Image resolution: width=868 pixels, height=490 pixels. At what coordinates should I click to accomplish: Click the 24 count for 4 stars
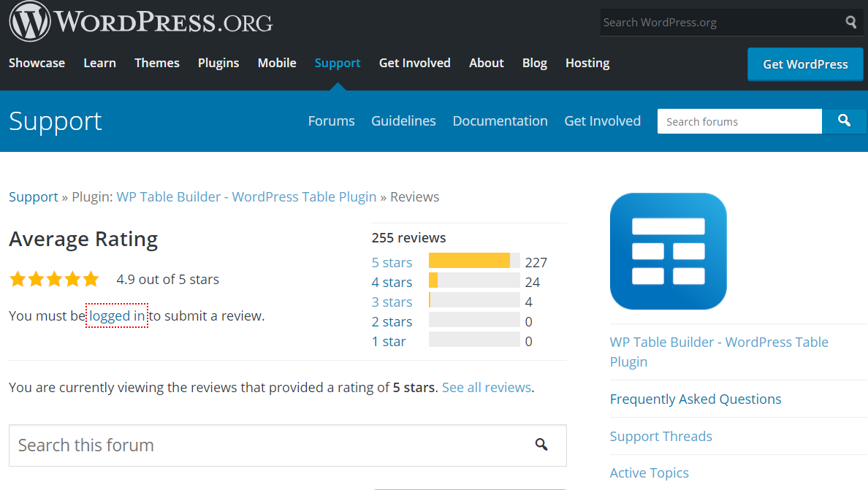(x=533, y=282)
